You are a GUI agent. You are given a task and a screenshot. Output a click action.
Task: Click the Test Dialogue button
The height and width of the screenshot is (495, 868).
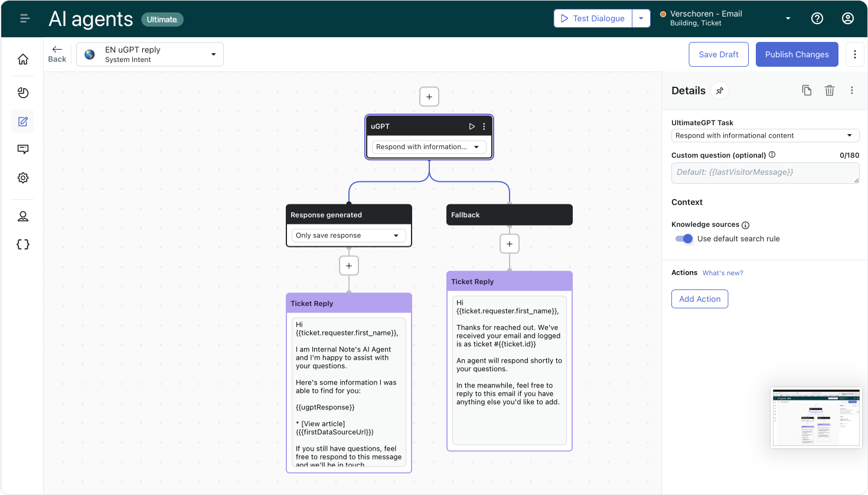point(593,18)
